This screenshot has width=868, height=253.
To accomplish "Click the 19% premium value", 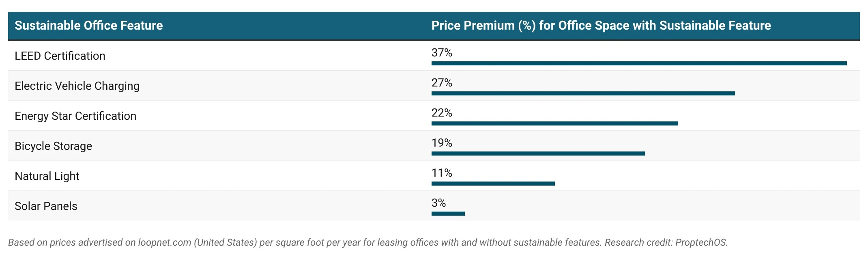I will (442, 143).
